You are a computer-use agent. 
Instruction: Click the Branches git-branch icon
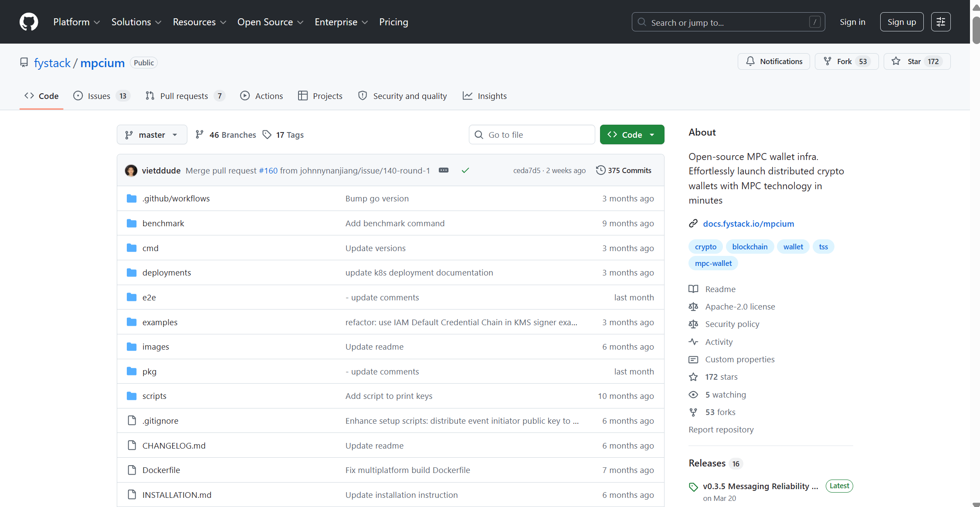tap(200, 135)
